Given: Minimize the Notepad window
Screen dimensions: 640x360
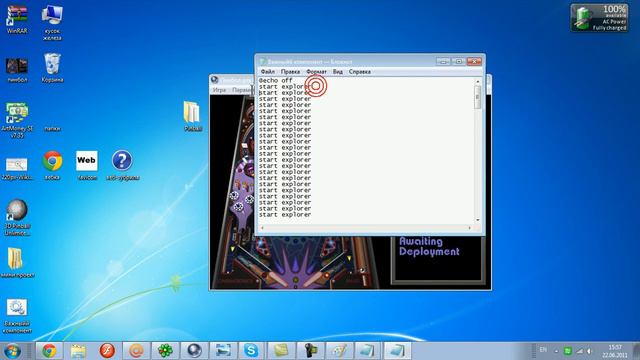Looking at the screenshot, I should pyautogui.click(x=443, y=61).
